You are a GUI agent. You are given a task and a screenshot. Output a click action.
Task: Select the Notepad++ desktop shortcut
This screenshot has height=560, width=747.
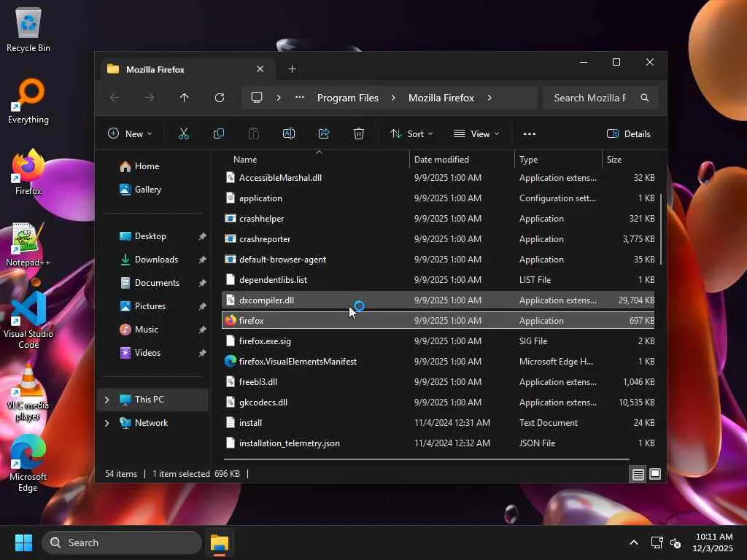point(28,244)
